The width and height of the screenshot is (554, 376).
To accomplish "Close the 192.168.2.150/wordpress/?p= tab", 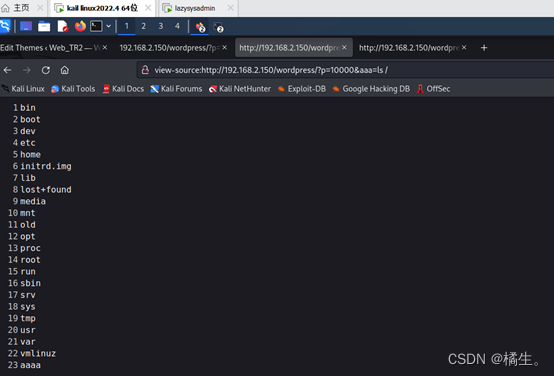I will pyautogui.click(x=224, y=47).
